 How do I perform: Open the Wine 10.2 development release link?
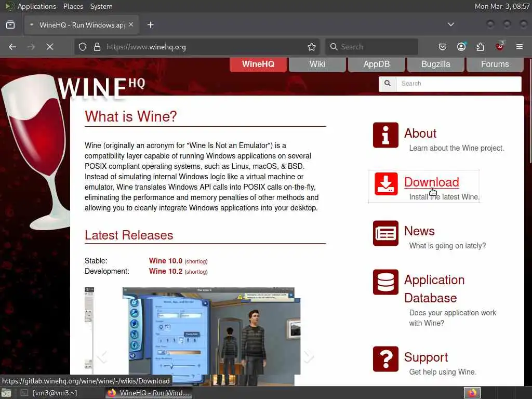coord(166,271)
